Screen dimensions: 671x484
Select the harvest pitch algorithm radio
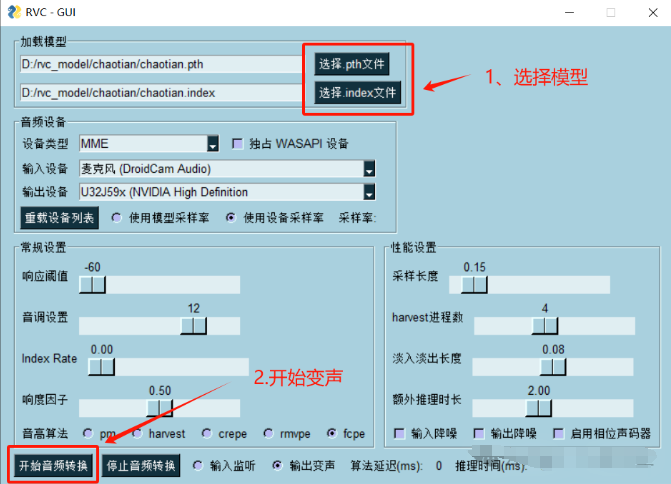tap(137, 434)
